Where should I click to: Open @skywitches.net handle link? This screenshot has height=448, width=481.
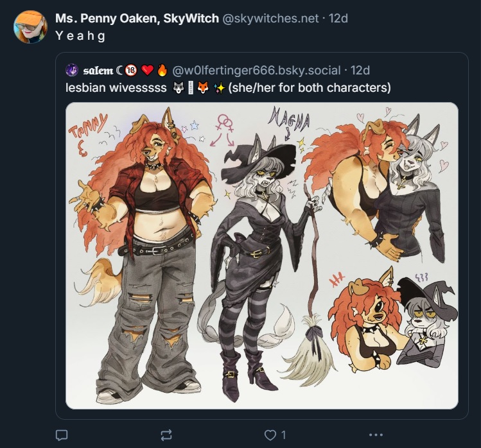coord(270,19)
